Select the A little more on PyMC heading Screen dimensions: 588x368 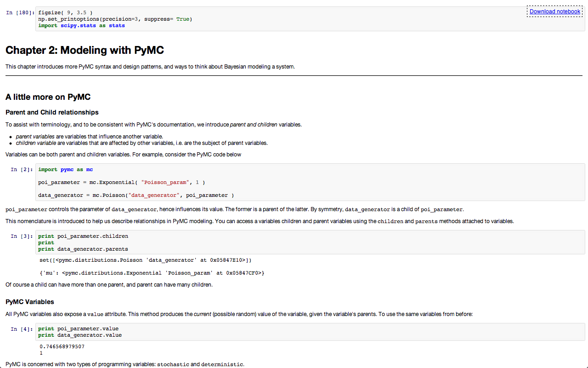(x=48, y=97)
